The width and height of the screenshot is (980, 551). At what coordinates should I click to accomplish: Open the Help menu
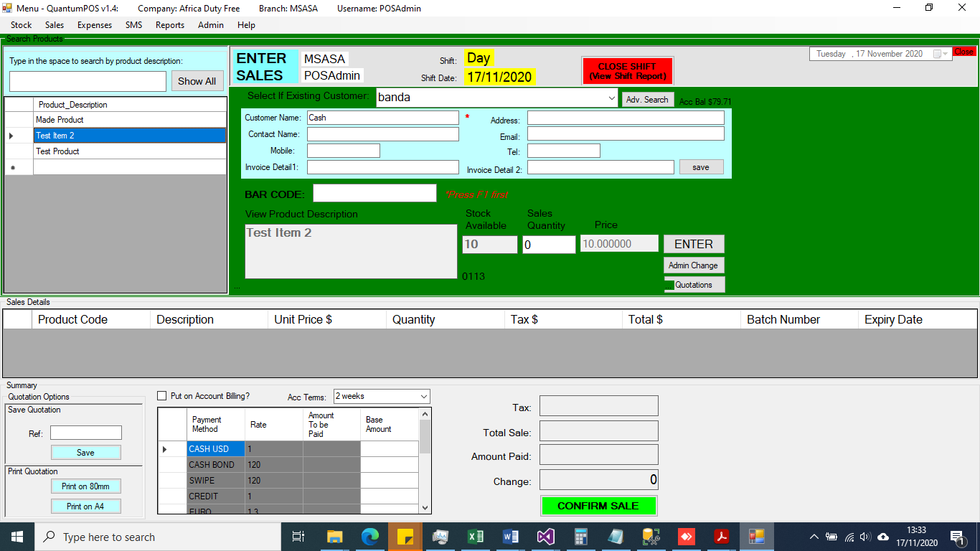point(246,24)
